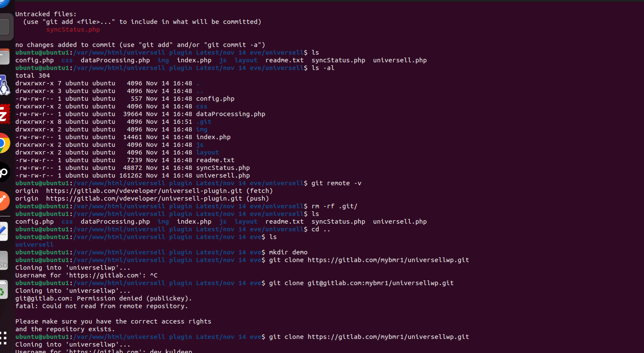Launch the penguin Teams app in dock
Viewport: 644px width, 353px height.
tap(4, 85)
